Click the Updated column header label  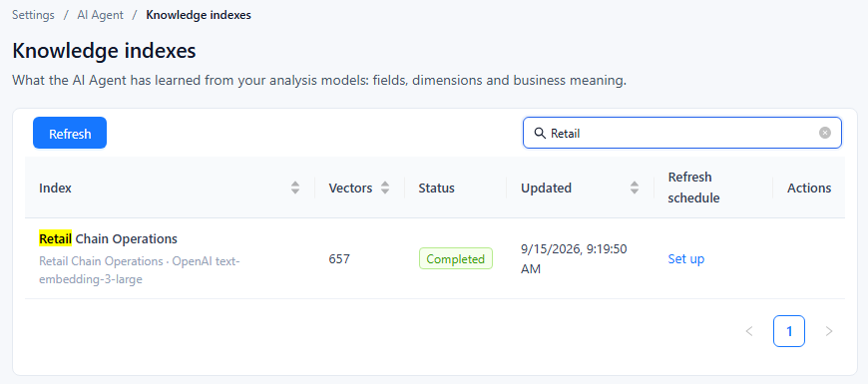pos(547,188)
